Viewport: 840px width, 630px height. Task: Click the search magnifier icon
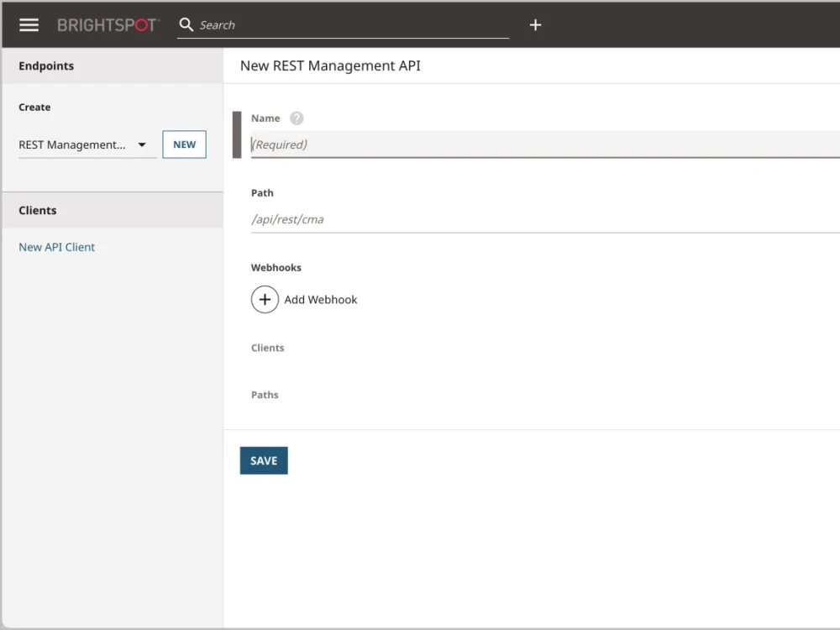pos(186,25)
